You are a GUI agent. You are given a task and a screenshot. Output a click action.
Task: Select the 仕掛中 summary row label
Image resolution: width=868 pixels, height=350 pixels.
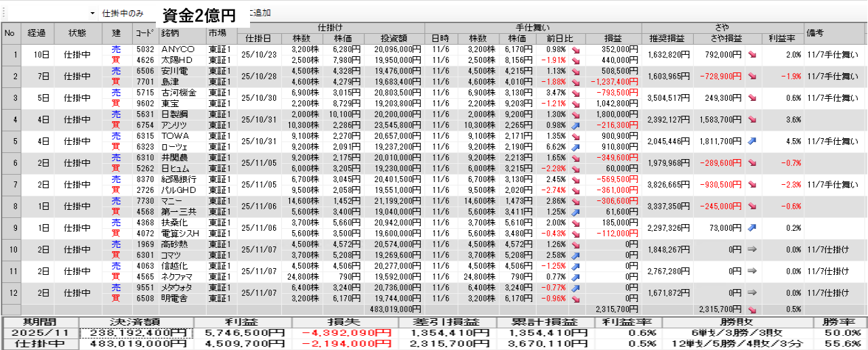(40, 343)
